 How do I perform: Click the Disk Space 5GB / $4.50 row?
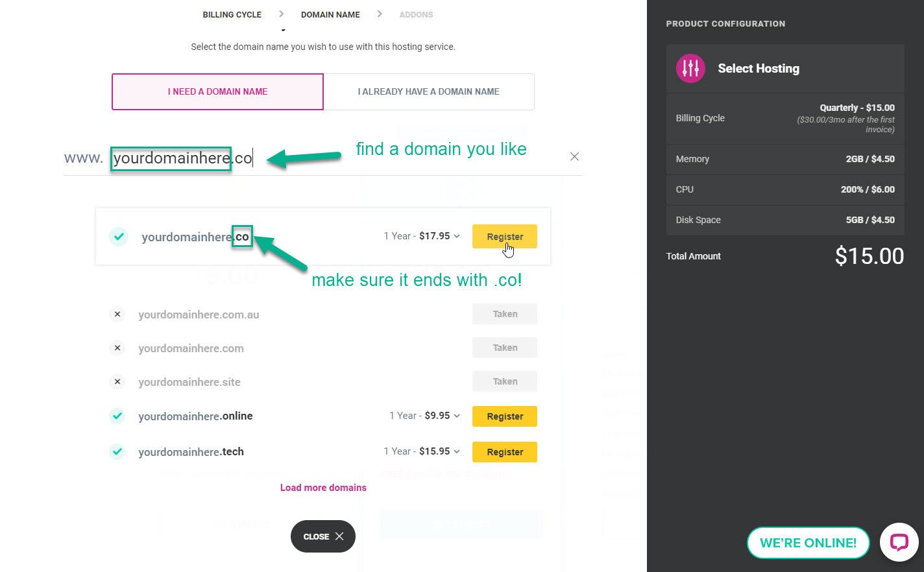(785, 220)
